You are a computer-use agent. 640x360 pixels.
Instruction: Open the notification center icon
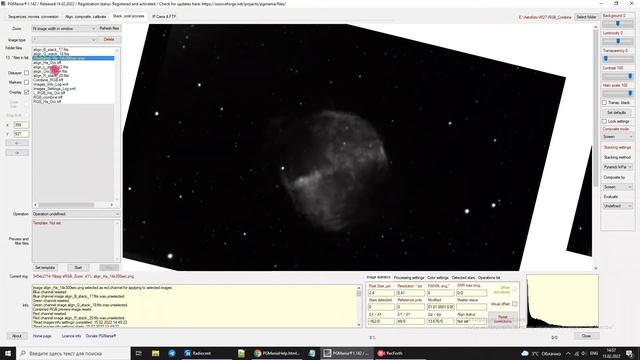click(629, 353)
